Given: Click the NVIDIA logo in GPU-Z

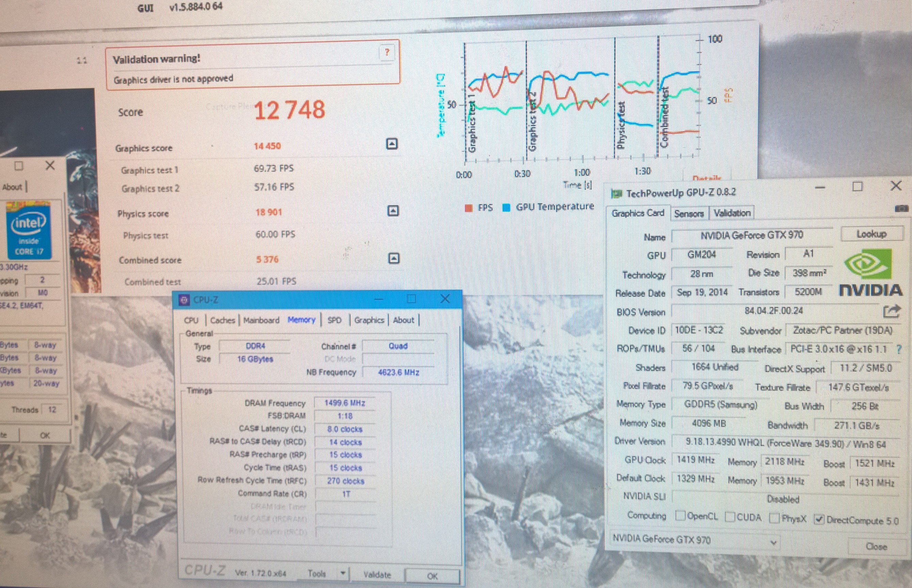Looking at the screenshot, I should [871, 273].
